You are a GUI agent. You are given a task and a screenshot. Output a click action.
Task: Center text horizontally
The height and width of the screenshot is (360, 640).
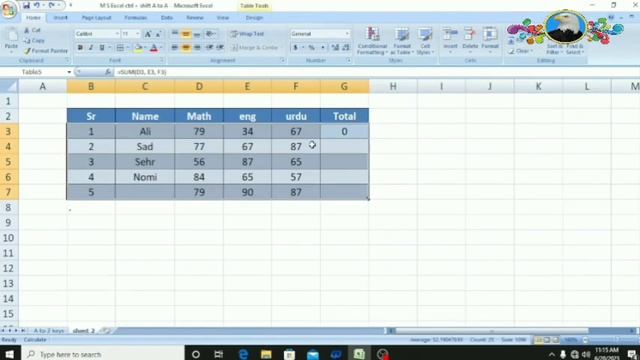pos(186,48)
